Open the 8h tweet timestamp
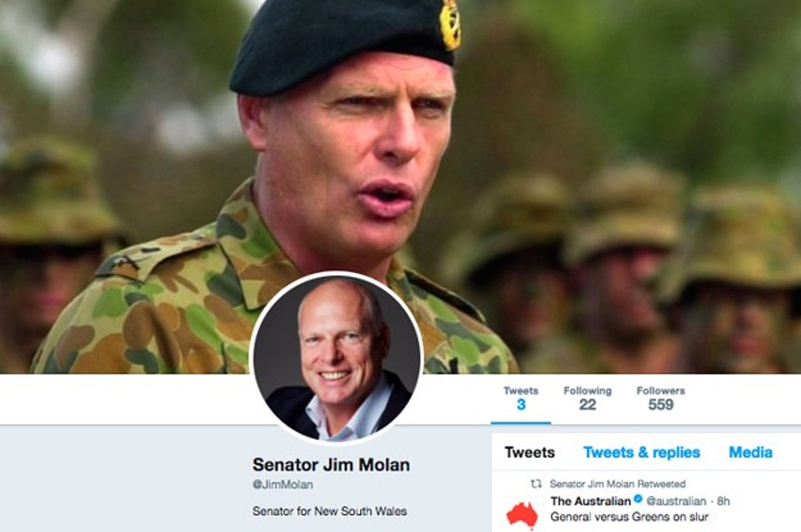The image size is (801, 532). [723, 501]
